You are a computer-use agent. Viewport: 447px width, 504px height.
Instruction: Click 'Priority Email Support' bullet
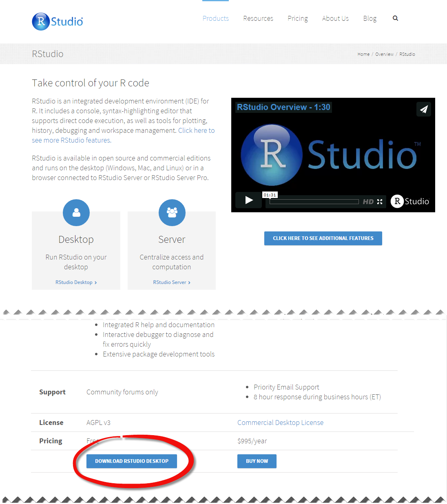286,387
